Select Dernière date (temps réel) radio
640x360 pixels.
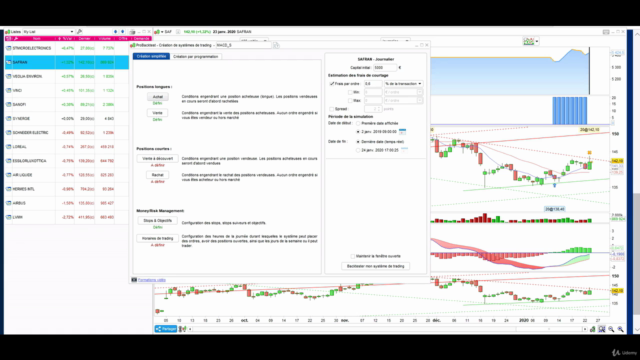[358, 142]
